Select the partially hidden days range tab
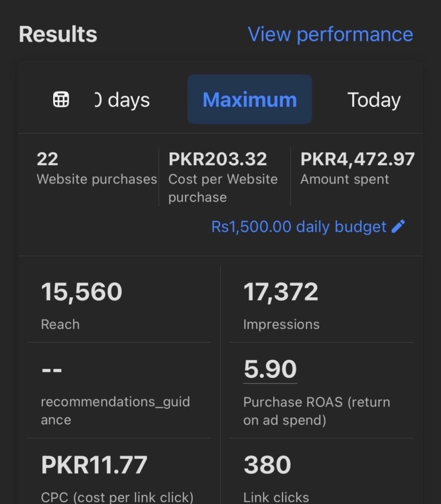Image resolution: width=441 pixels, height=504 pixels. click(x=122, y=100)
